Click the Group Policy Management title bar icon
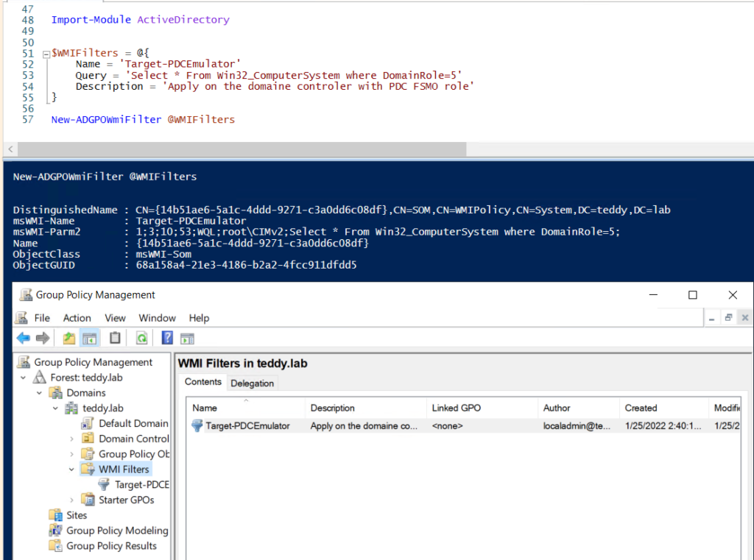This screenshot has height=560, width=754. coord(26,294)
